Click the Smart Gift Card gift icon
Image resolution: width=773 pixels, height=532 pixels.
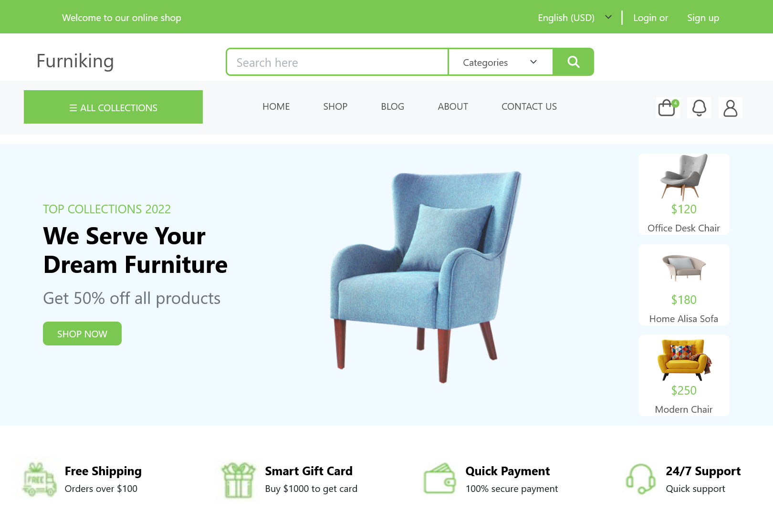239,480
